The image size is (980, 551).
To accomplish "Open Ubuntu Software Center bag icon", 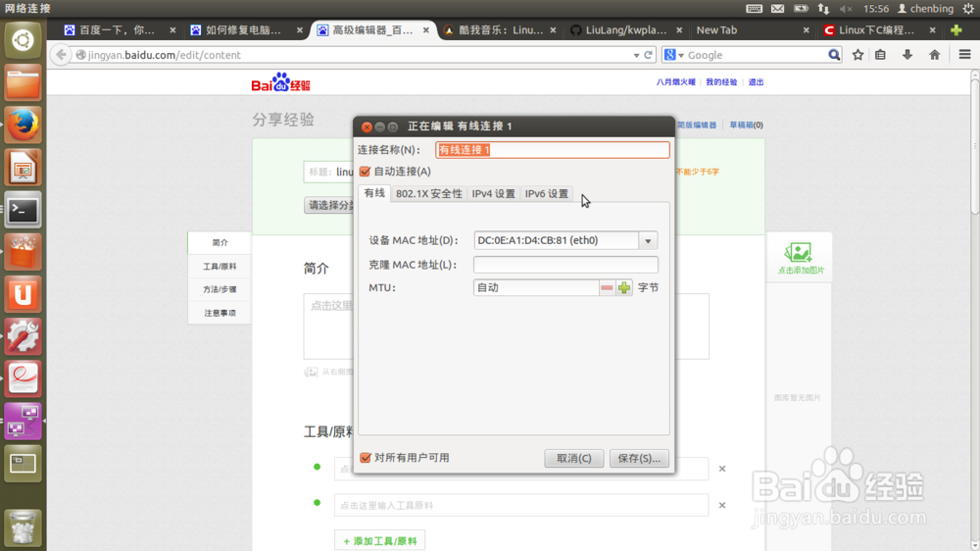I will point(24,251).
